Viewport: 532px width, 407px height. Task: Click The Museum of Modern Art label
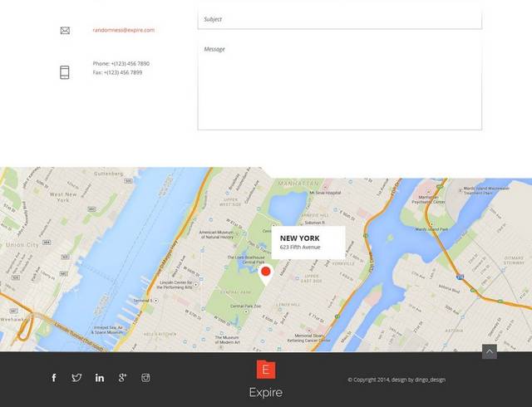[x=227, y=340]
